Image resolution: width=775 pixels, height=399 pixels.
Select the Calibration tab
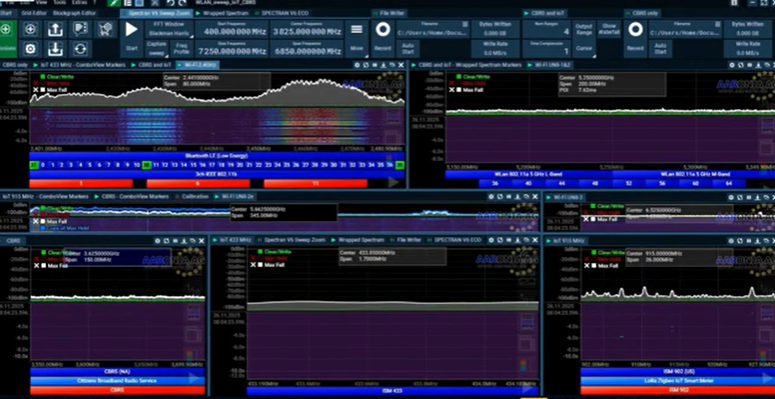[195, 197]
